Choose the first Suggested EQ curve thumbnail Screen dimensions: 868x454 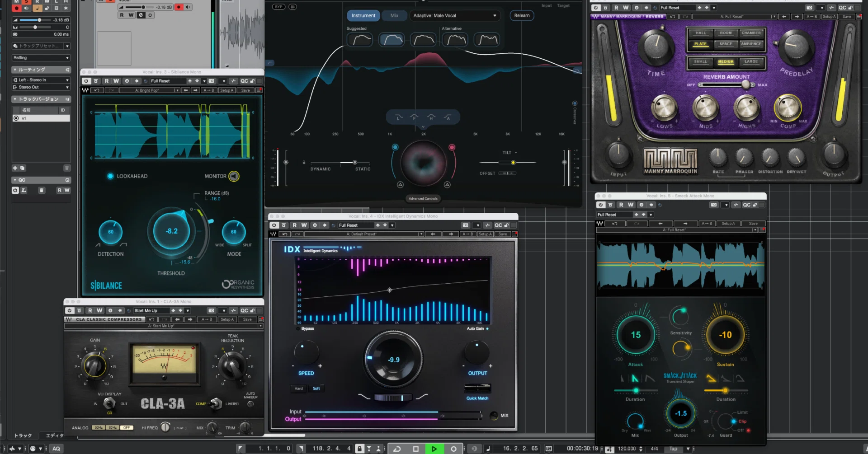pos(360,40)
